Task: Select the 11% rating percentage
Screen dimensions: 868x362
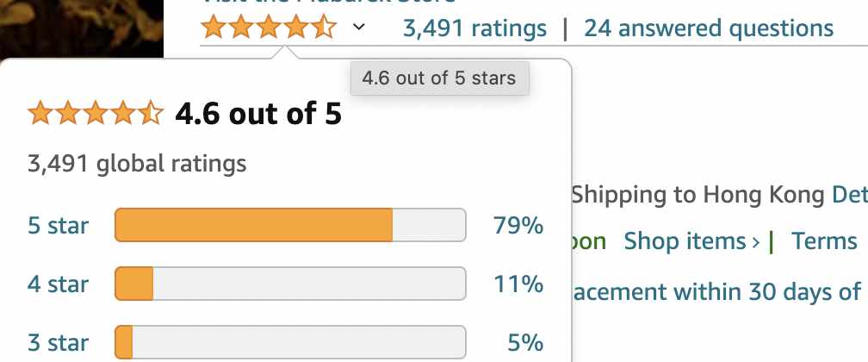Action: [x=518, y=284]
